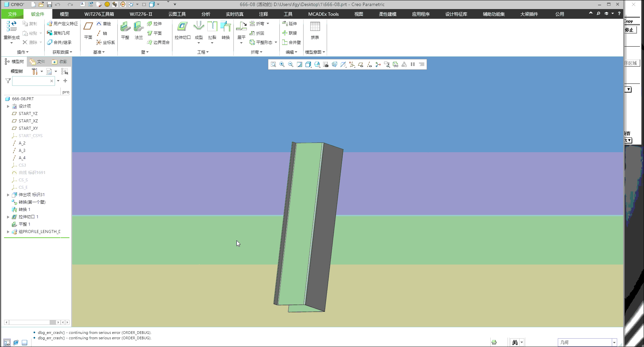Click the Form (成型) tool
The width and height of the screenshot is (644, 347).
click(x=199, y=30)
